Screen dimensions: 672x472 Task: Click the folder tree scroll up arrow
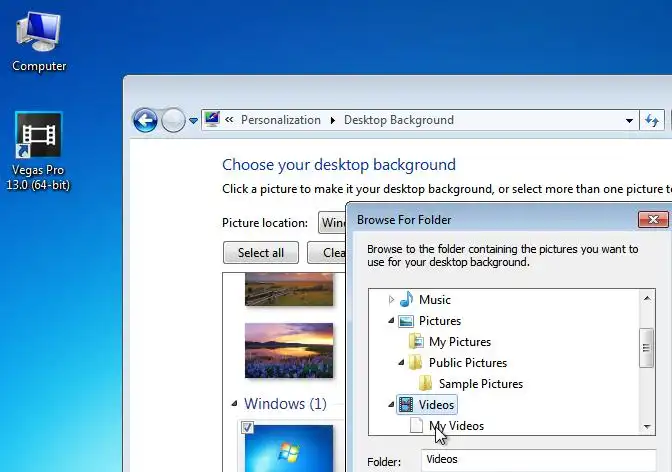click(x=647, y=298)
